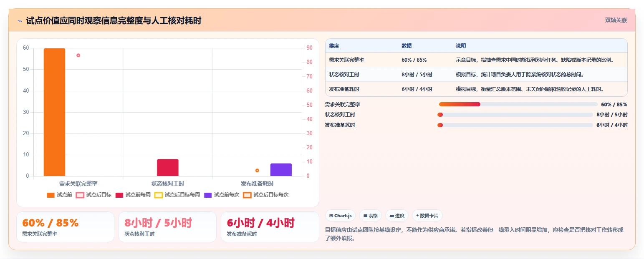The image size is (644, 259).
Task: Toggle the 试点后目标每次 legend item
Action: click(x=266, y=195)
